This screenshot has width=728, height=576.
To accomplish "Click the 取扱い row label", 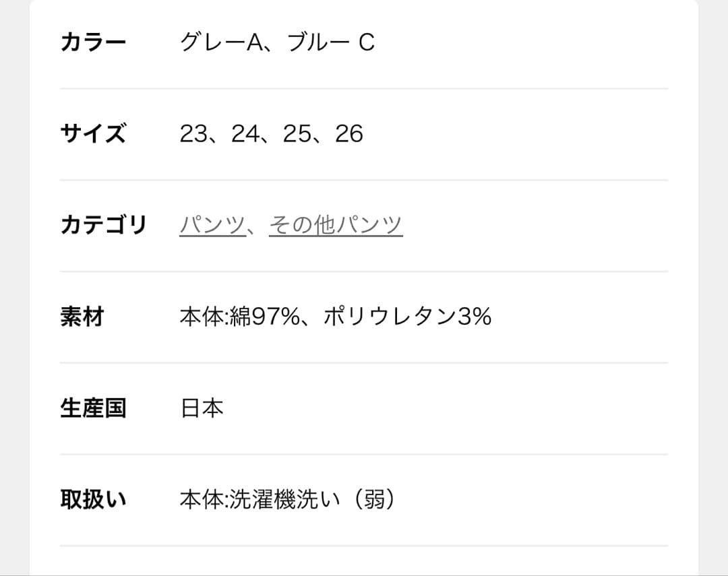I will 93,500.
